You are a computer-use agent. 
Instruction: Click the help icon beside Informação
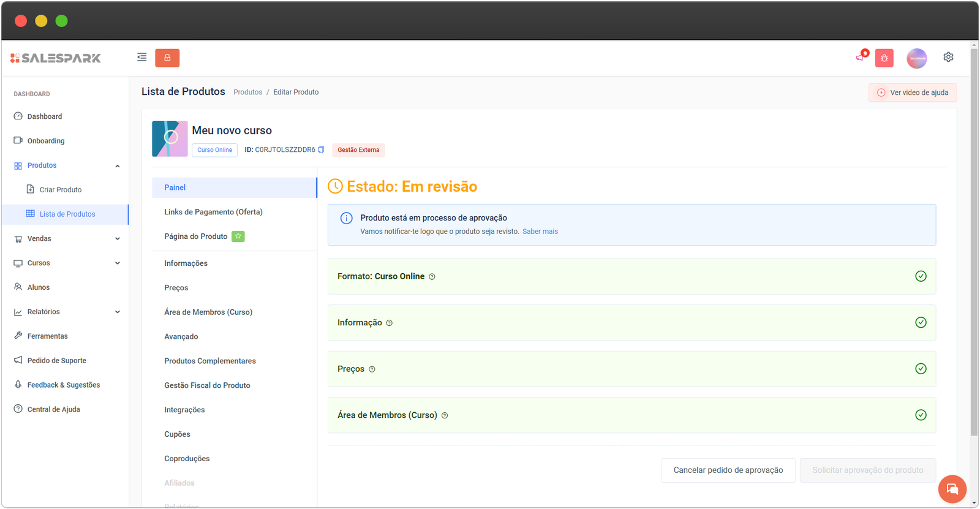390,323
